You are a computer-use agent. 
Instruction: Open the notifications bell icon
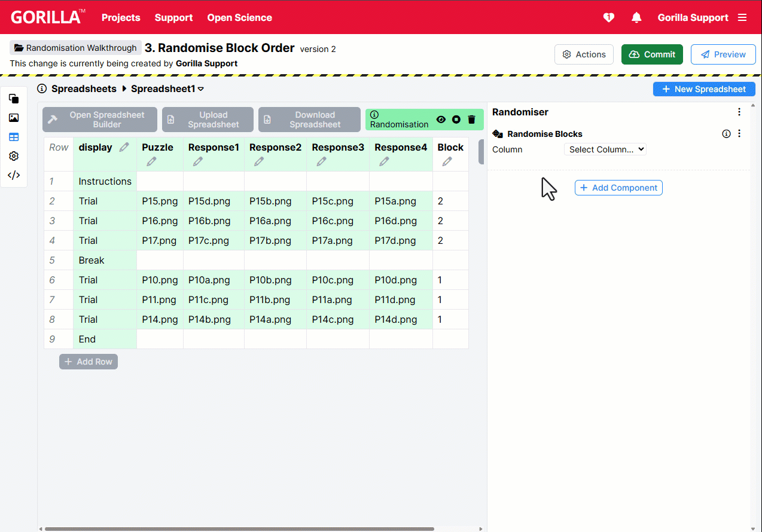pyautogui.click(x=636, y=17)
